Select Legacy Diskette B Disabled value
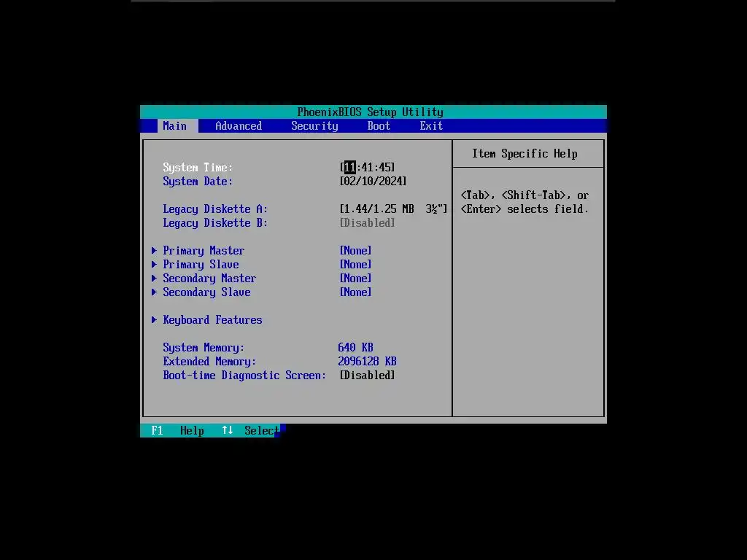 point(368,223)
